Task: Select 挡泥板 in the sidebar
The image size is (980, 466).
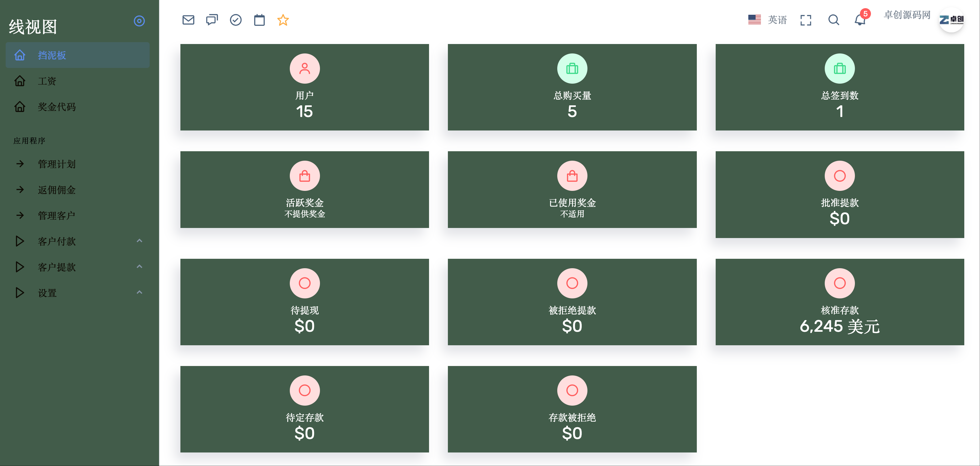Action: click(x=78, y=55)
